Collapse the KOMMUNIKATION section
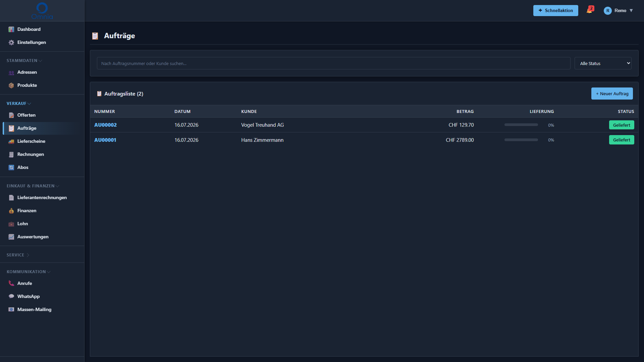This screenshot has height=362, width=644. coord(29,272)
